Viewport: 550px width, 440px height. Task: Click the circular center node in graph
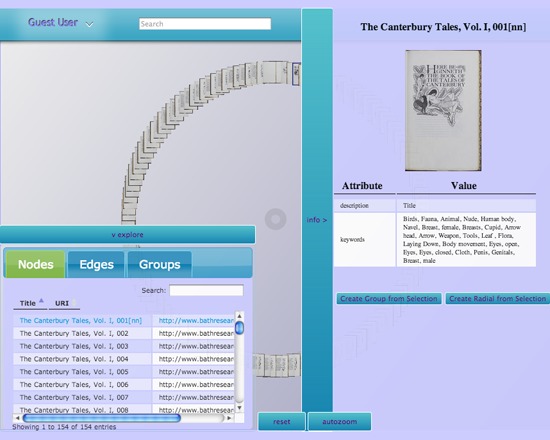(x=275, y=219)
